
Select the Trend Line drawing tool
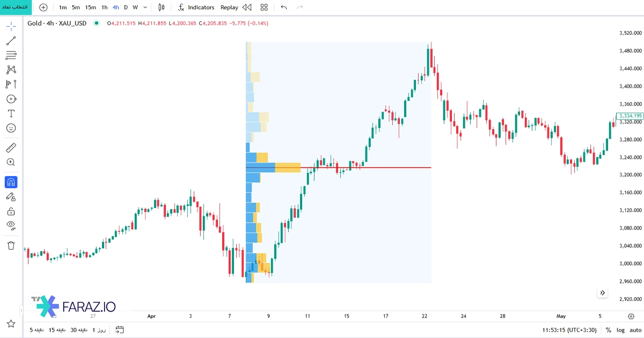[x=11, y=40]
